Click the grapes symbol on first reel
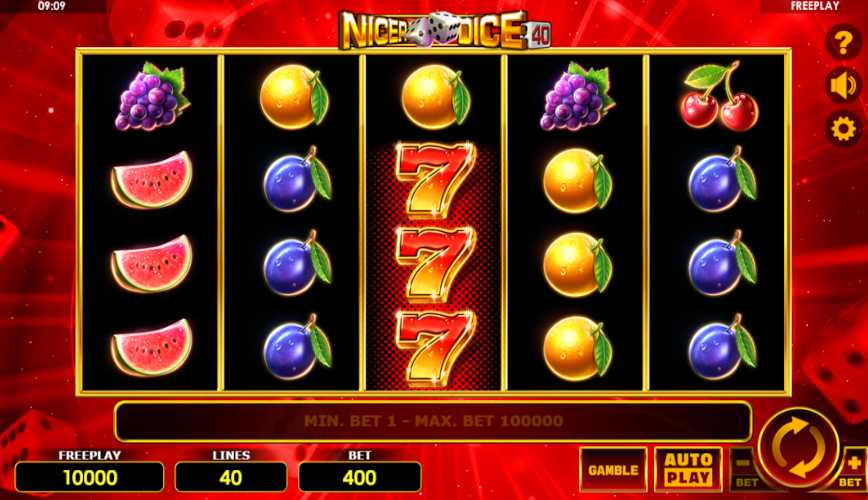Viewport: 868px width, 500px height. point(151,96)
